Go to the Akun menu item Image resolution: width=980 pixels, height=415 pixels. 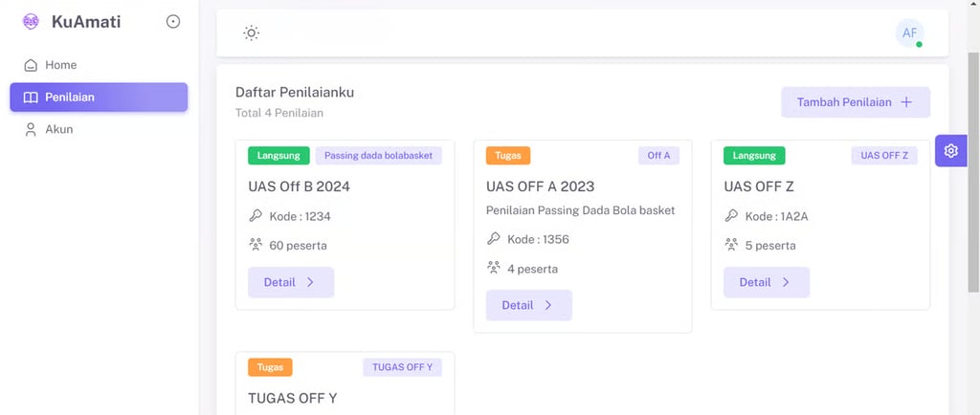coord(58,129)
